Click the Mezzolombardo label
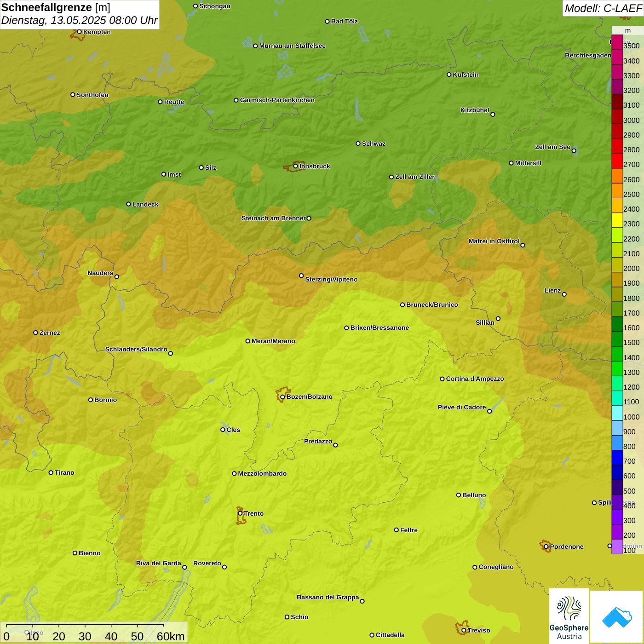Image resolution: width=644 pixels, height=644 pixels. coord(262,473)
